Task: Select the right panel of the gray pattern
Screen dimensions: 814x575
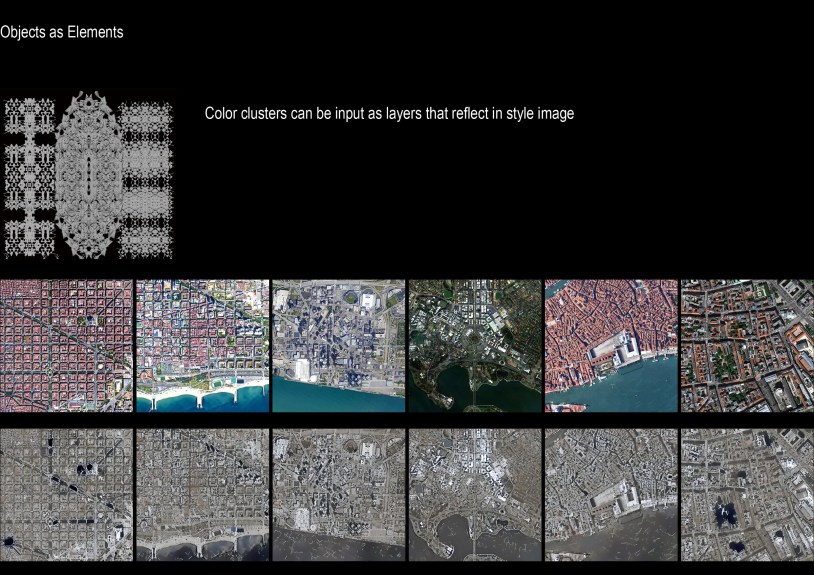Action: pyautogui.click(x=149, y=176)
